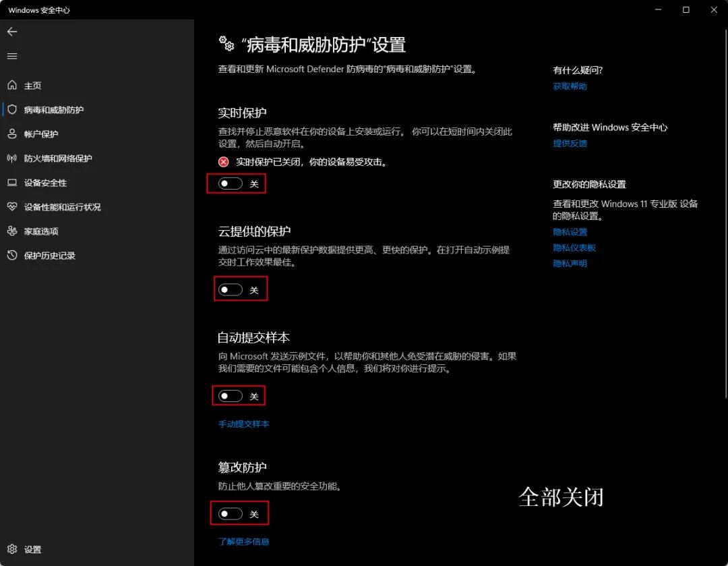
Task: Click the red error icon under 实时保护
Action: point(223,162)
